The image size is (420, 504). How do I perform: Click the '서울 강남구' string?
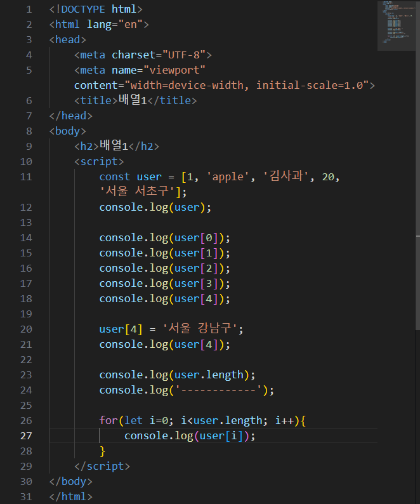pyautogui.click(x=200, y=329)
